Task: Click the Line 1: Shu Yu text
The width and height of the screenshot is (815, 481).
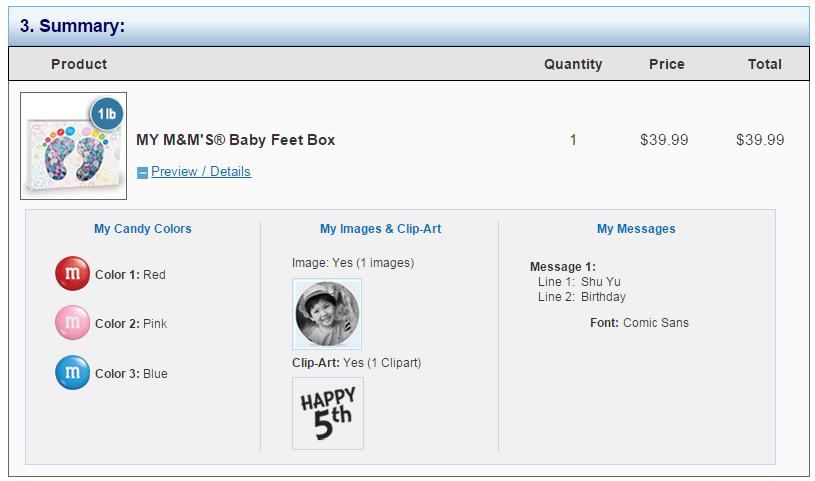Action: 580,282
